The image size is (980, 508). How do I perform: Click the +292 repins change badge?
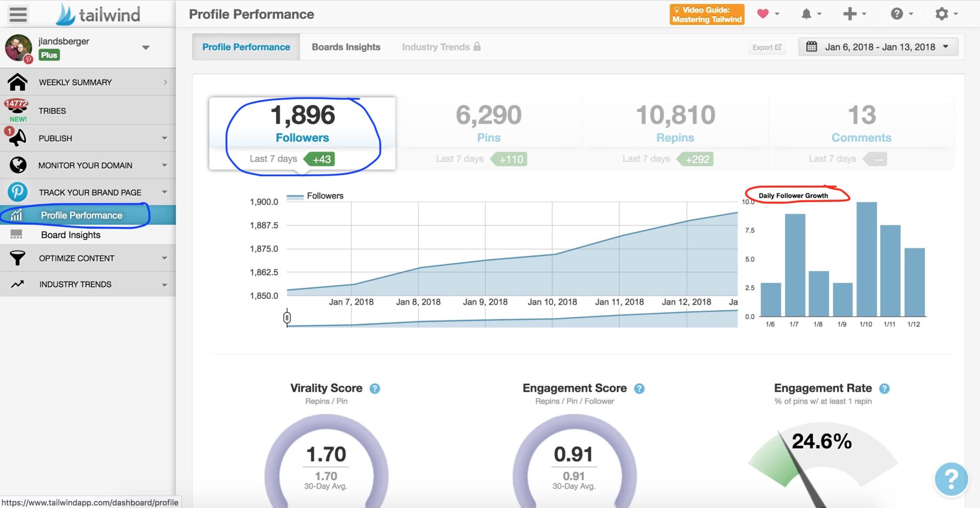coord(695,159)
